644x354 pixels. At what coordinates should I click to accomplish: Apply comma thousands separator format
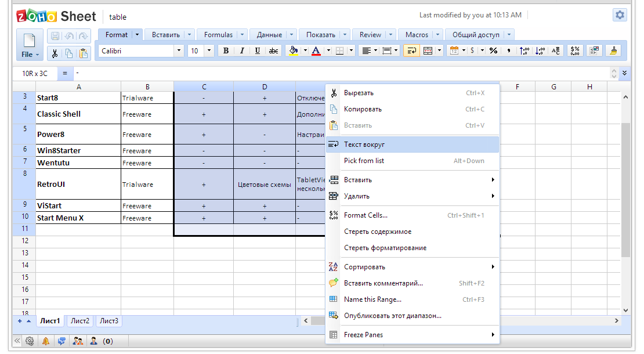click(x=509, y=50)
